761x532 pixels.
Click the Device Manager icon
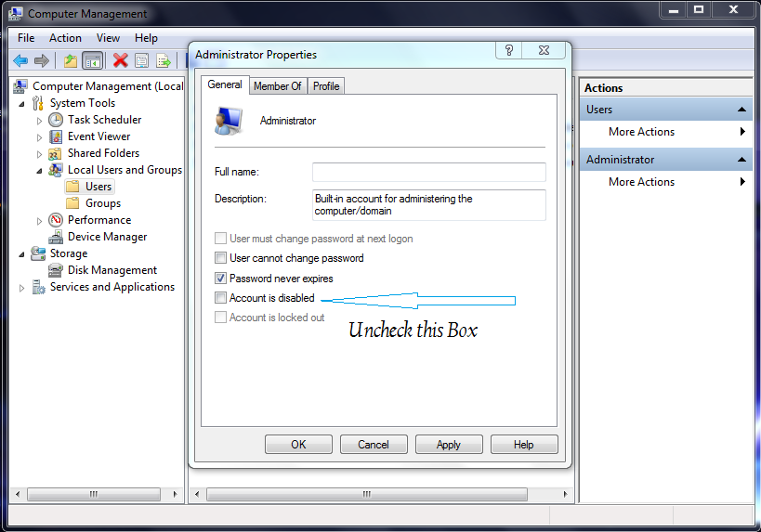point(56,237)
